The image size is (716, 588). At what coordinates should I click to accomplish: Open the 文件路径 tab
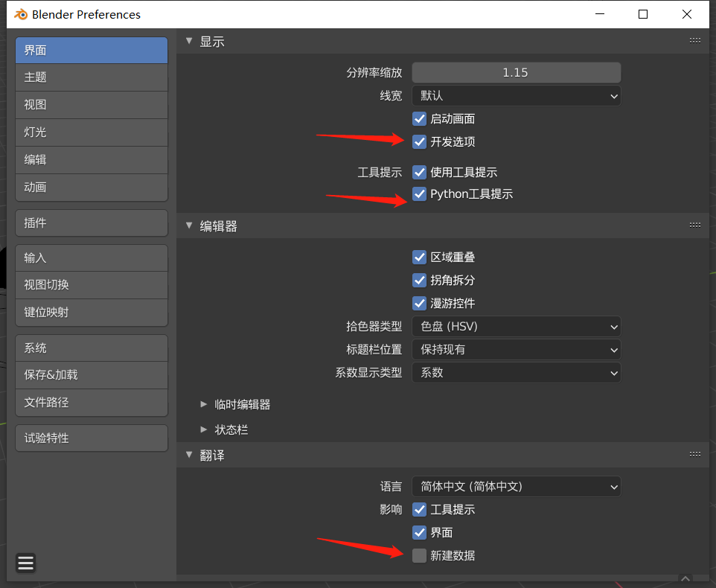[92, 402]
